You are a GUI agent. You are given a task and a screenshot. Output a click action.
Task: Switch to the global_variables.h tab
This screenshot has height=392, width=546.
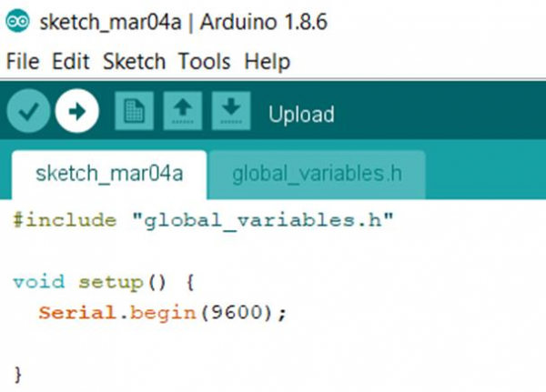point(317,175)
